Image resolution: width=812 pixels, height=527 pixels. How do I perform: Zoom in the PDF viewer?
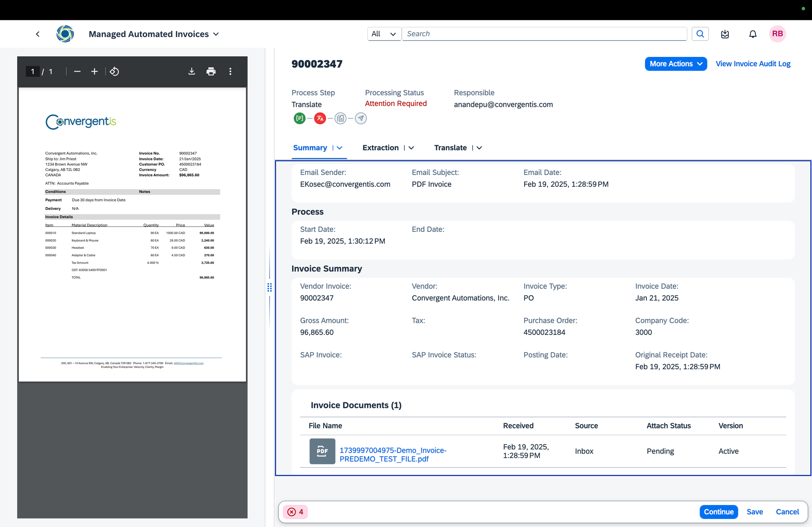coord(94,71)
